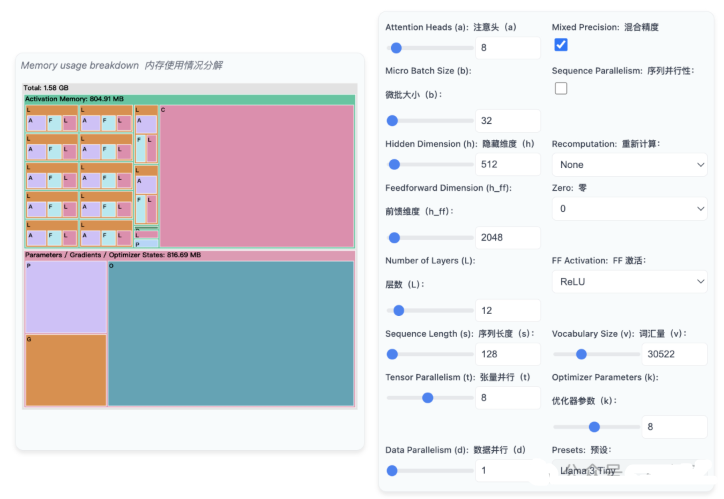Open the Zero dropdown showing 0
Viewport: 724px width, 499px height.
coord(629,209)
